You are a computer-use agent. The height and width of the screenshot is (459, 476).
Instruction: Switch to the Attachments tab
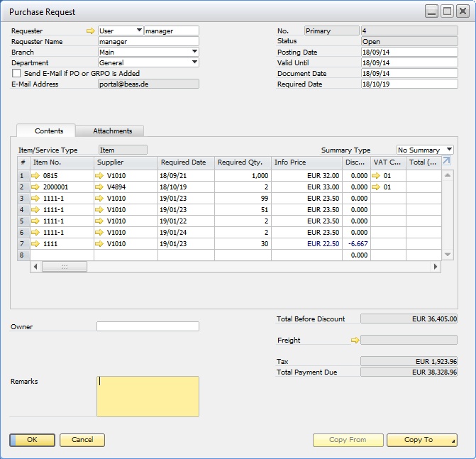coord(113,131)
